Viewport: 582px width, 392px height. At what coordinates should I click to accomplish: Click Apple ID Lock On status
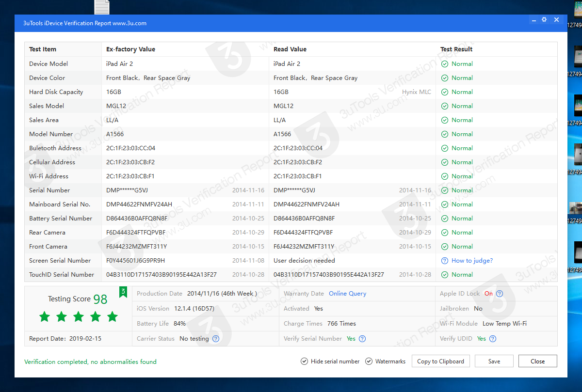[488, 294]
